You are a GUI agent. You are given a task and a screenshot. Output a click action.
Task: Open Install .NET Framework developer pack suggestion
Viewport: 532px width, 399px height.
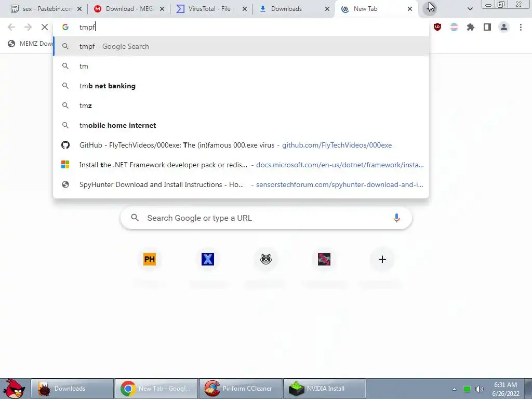(241, 165)
